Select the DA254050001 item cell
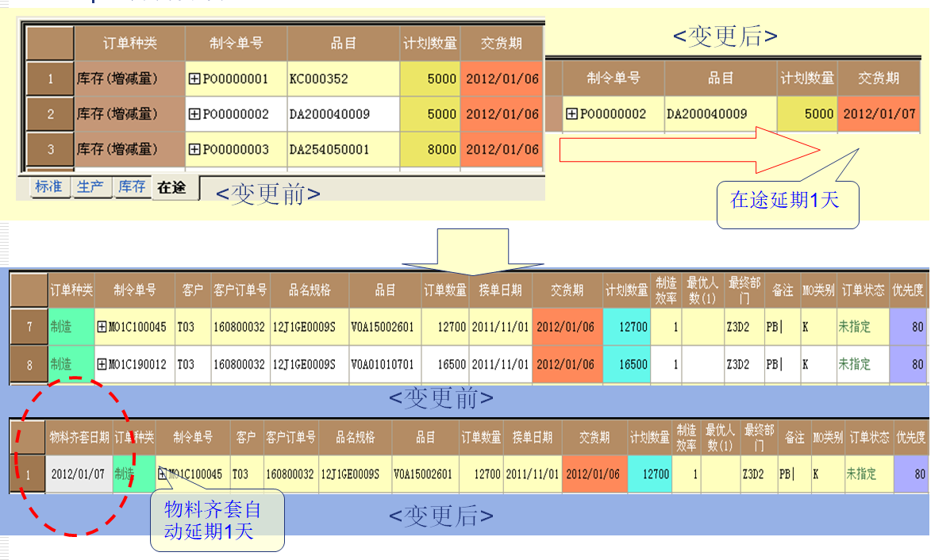This screenshot has width=950, height=560. [343, 149]
